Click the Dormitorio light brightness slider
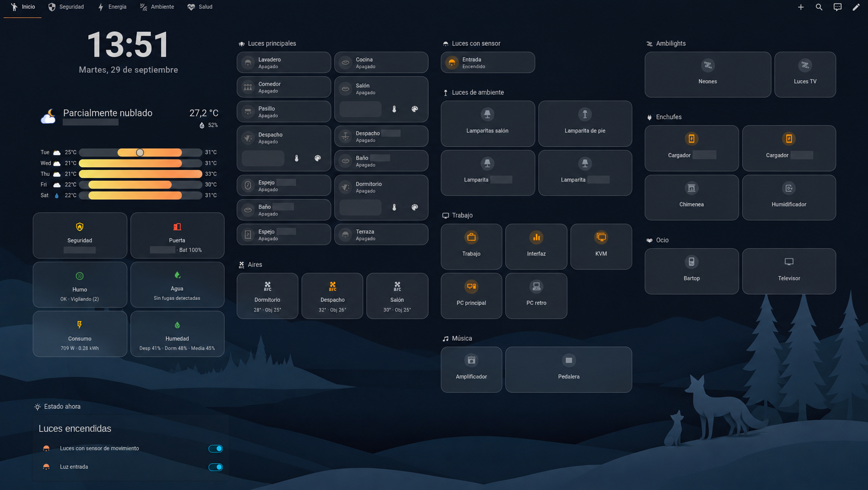Image resolution: width=868 pixels, height=490 pixels. 360,208
